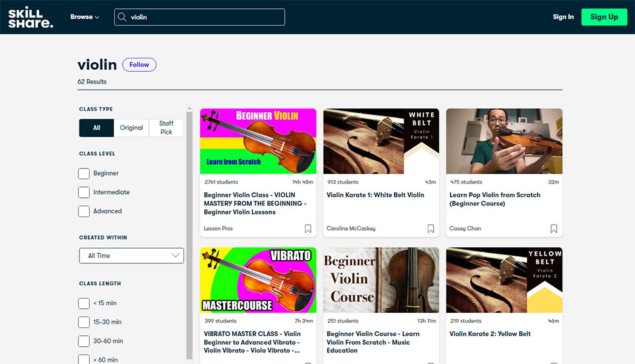635x364 pixels.
Task: Click the Sign In link
Action: tap(563, 17)
